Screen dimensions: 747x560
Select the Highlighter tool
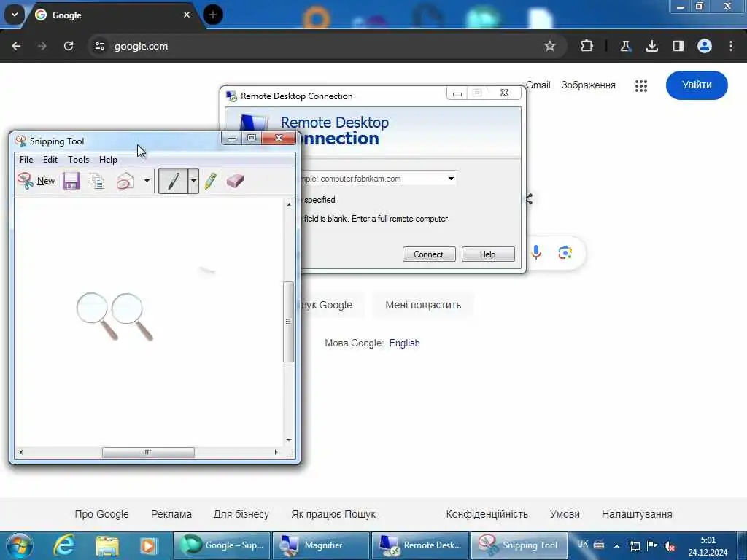tap(211, 181)
